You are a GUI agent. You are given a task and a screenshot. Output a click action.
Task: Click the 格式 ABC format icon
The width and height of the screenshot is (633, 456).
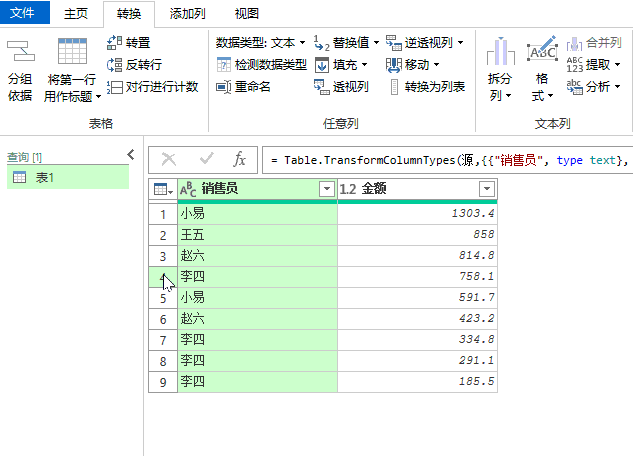tap(542, 49)
